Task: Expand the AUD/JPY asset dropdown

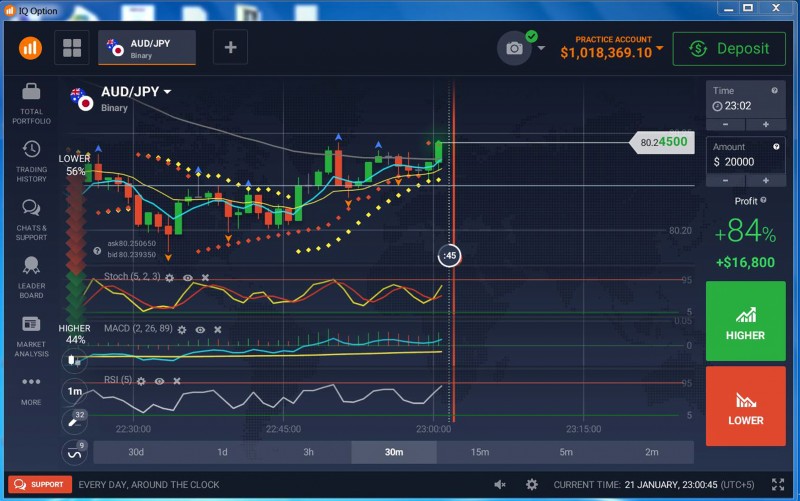Action: (167, 92)
